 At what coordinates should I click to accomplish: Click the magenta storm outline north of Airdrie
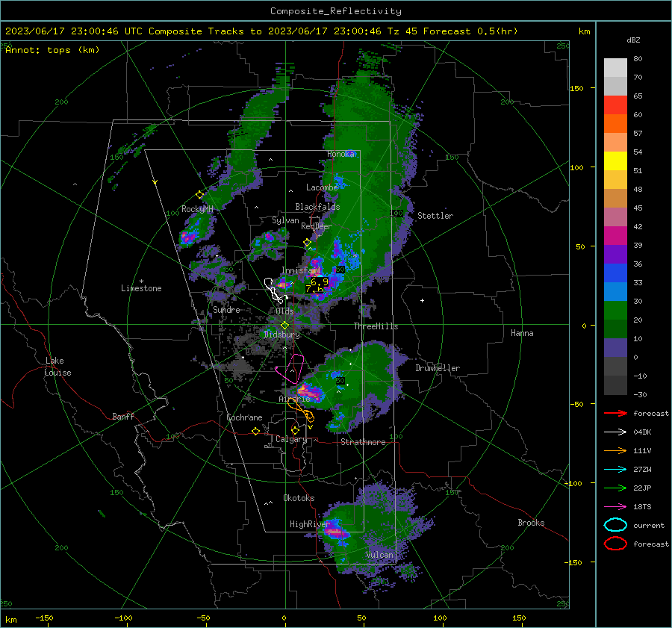click(291, 369)
